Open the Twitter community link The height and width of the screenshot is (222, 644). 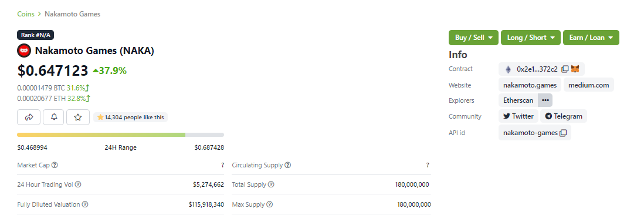coord(518,116)
